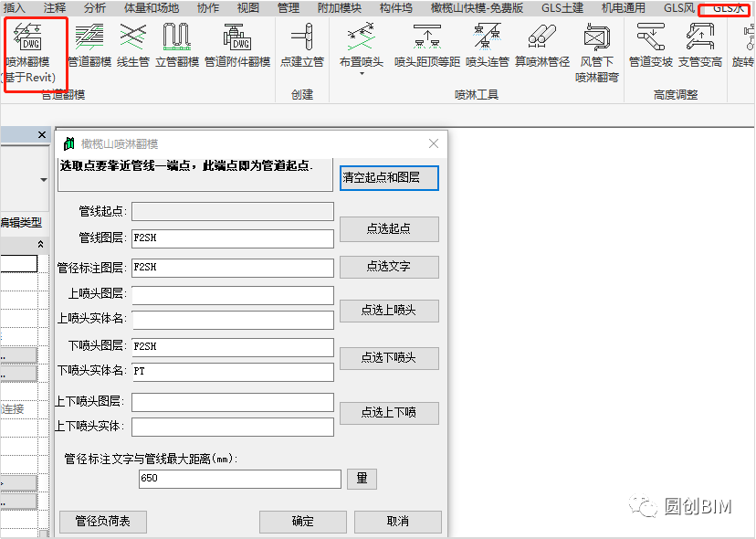Expand the 布置喷头 dropdown arrow
This screenshot has width=756, height=539.
click(362, 73)
